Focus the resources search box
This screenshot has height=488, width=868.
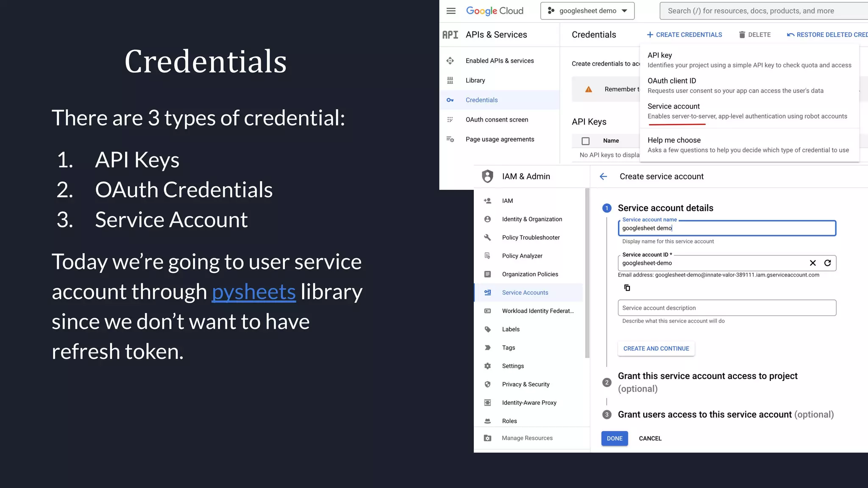(764, 11)
